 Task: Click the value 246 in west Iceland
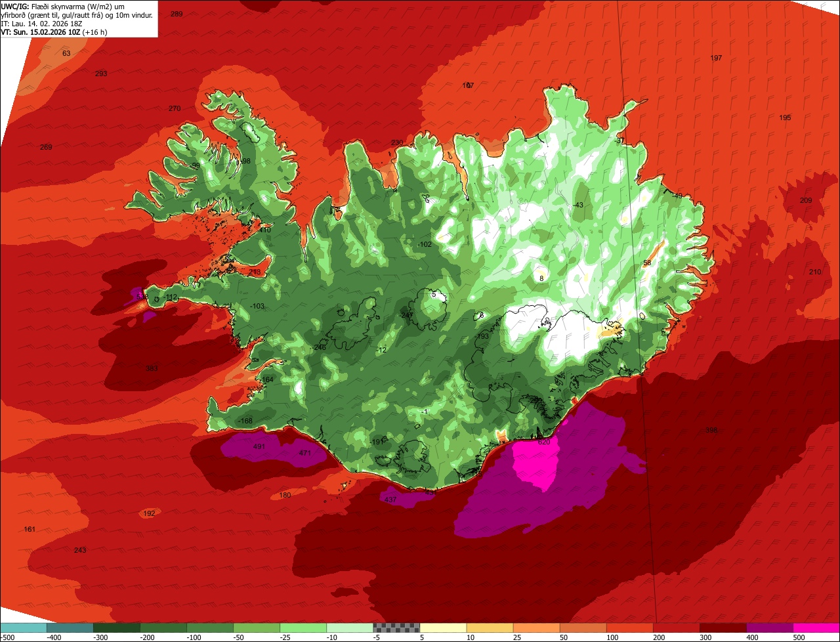tap(320, 347)
